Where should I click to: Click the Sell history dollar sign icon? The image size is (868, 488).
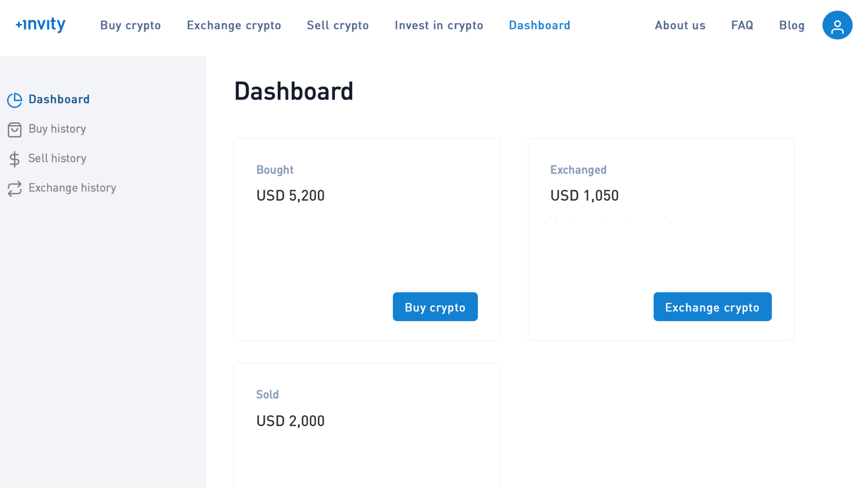pyautogui.click(x=14, y=159)
